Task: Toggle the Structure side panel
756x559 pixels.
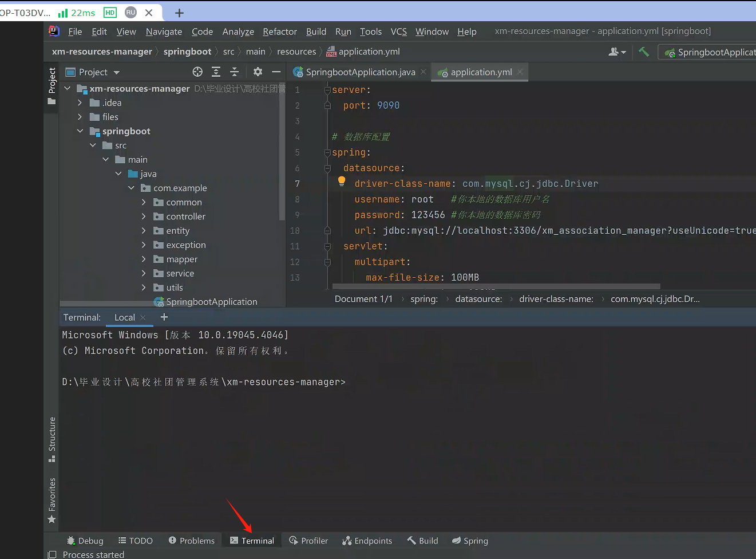Action: click(x=52, y=439)
